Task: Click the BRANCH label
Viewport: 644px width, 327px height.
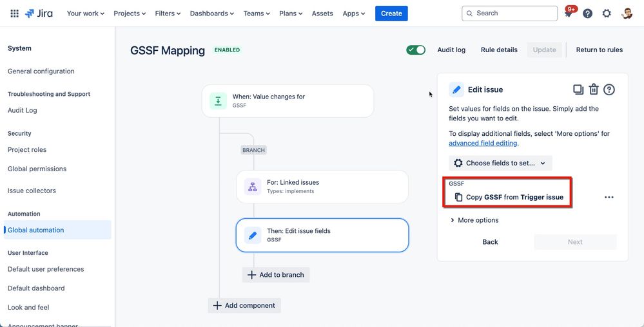Action: 254,150
